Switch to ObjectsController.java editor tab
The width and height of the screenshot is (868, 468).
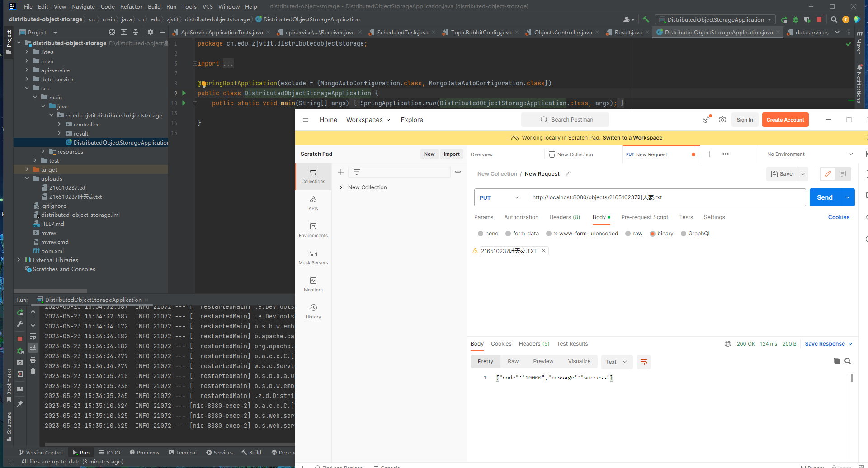point(562,32)
